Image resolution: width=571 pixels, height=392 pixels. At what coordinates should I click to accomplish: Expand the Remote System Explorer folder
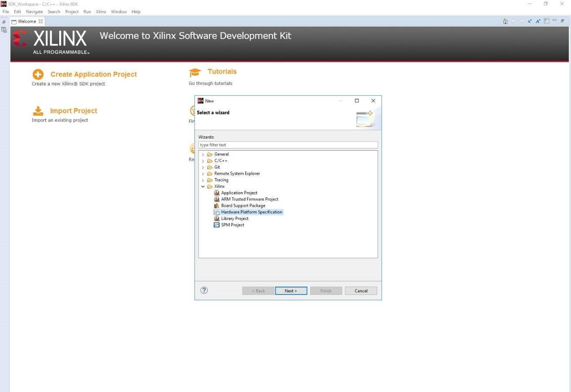coord(203,173)
